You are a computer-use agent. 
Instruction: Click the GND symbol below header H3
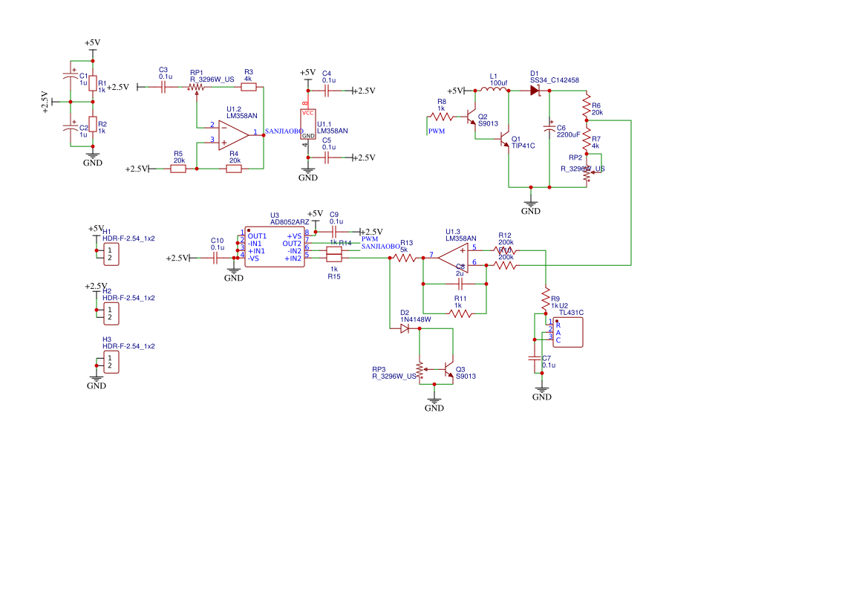[x=97, y=383]
